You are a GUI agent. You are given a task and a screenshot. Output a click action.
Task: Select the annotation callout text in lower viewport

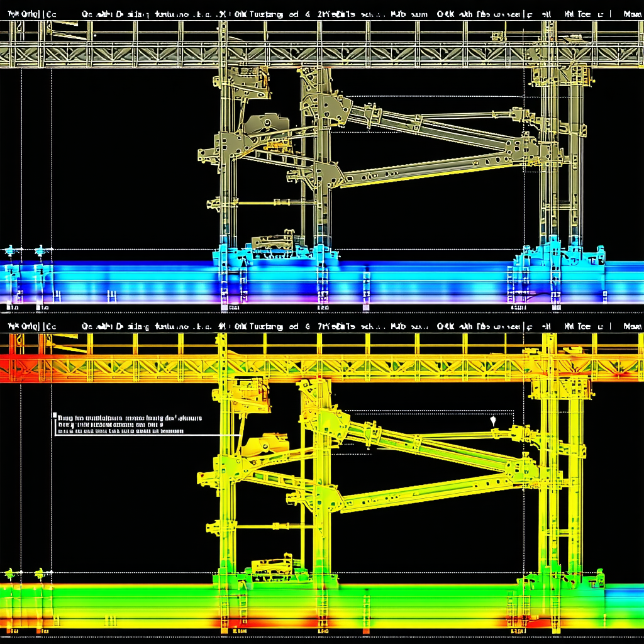130,425
